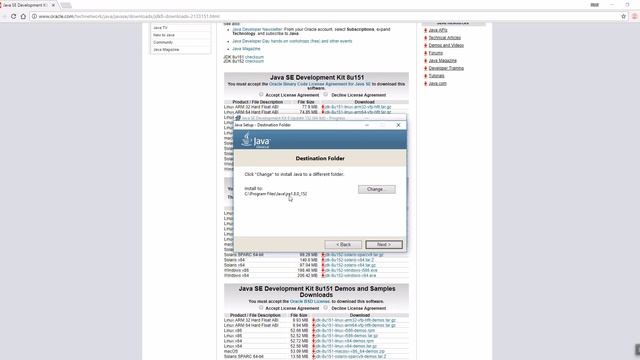This screenshot has width=640, height=360.
Task: Open JDK 8u151 checksum link
Action: click(254, 57)
